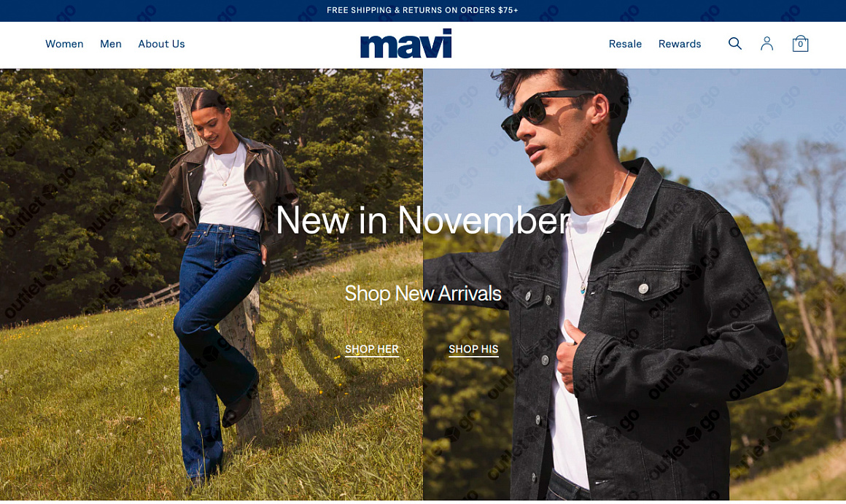This screenshot has height=504, width=846.
Task: Click the Shop New Arrivals text
Action: coord(423,293)
